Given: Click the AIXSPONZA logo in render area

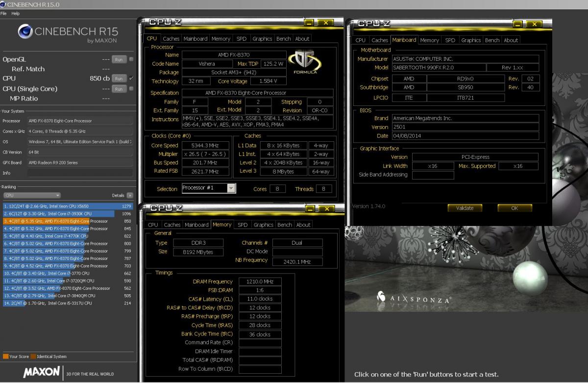Looking at the screenshot, I should click(x=415, y=298).
